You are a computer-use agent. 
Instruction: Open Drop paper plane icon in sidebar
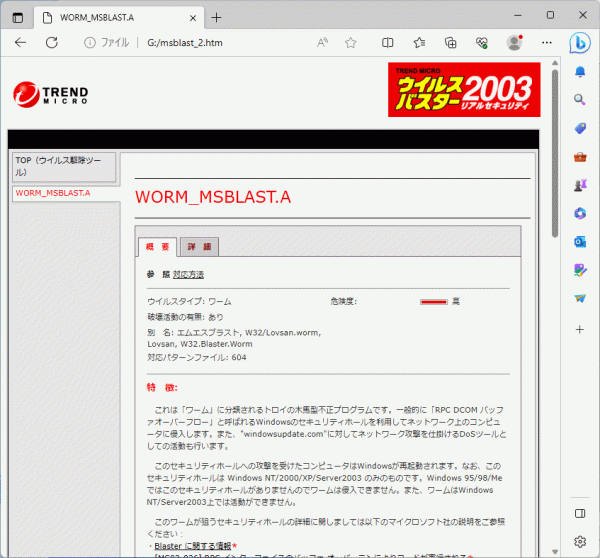coord(580,299)
